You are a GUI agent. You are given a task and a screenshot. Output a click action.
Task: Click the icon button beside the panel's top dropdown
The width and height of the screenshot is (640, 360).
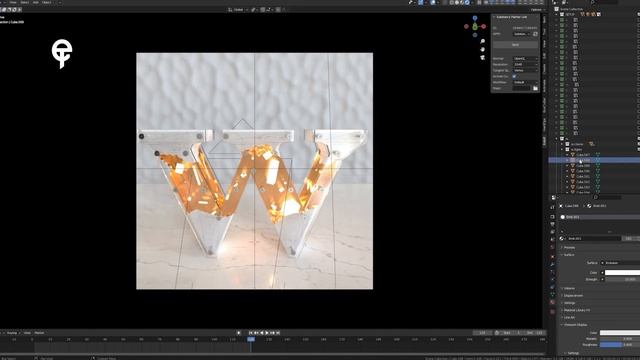click(535, 34)
